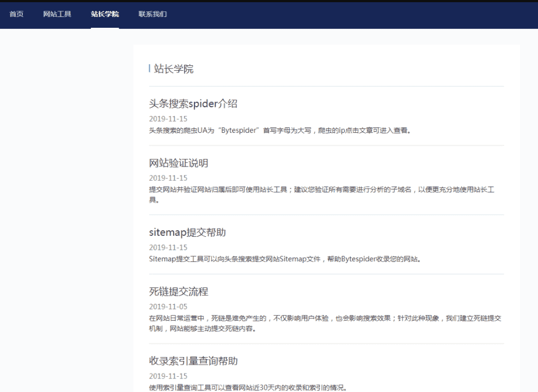Viewport: 538px width, 392px height.
Task: Click the 使用索引量查询工具 summary text
Action: point(248,388)
